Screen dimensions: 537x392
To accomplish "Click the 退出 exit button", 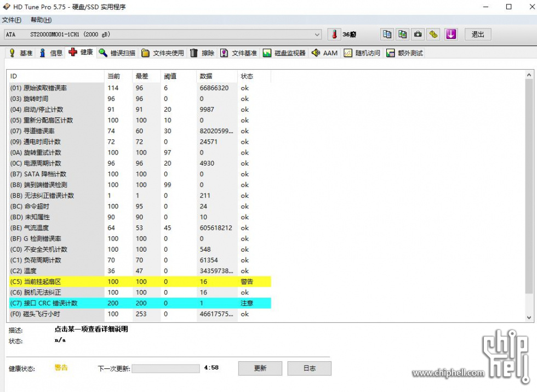I will (x=478, y=34).
